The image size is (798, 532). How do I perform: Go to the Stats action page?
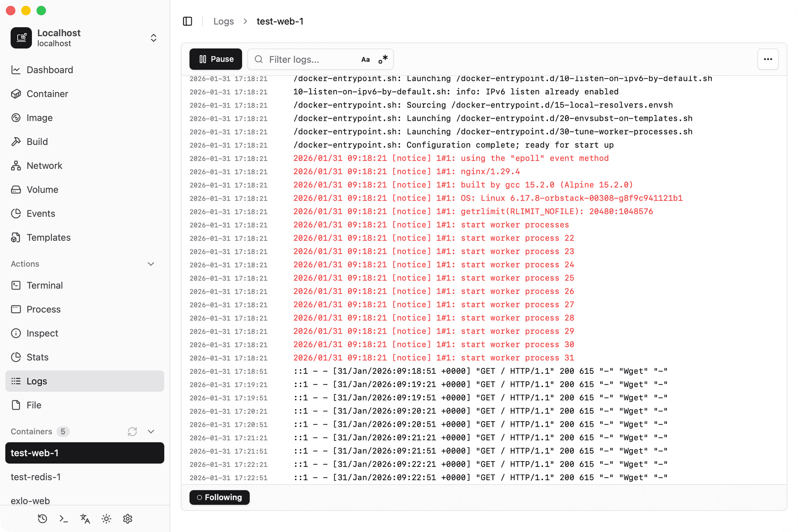point(37,357)
